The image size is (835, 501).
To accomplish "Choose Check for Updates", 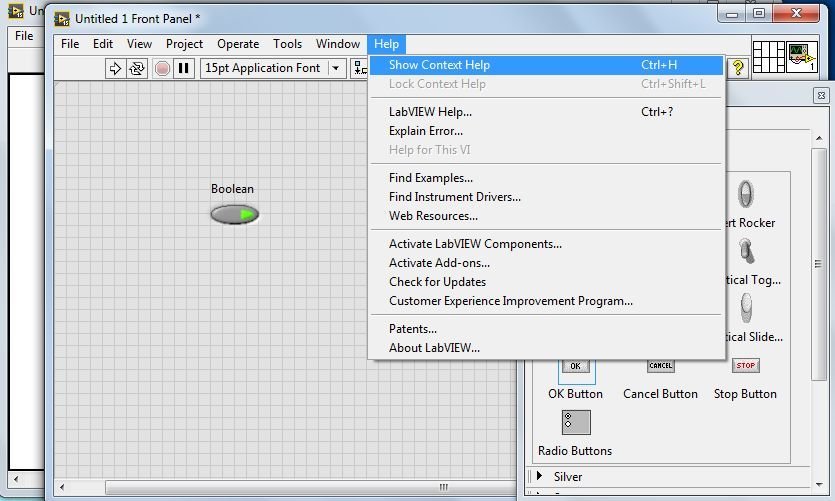I will (546, 282).
